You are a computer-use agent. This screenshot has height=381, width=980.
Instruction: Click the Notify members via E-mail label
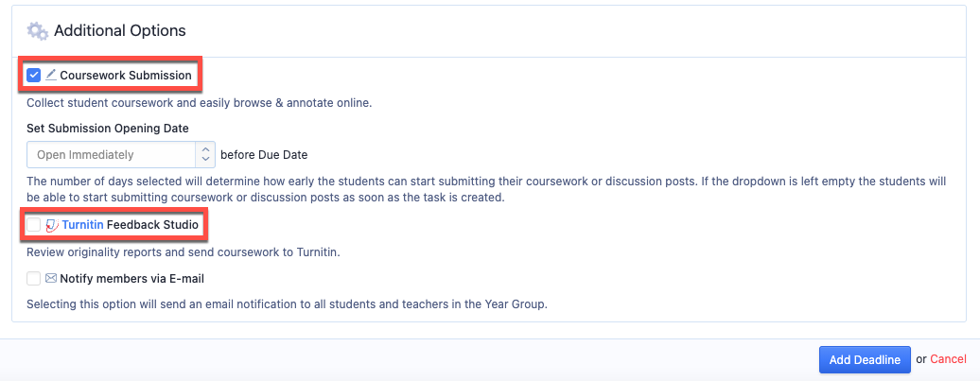click(131, 279)
